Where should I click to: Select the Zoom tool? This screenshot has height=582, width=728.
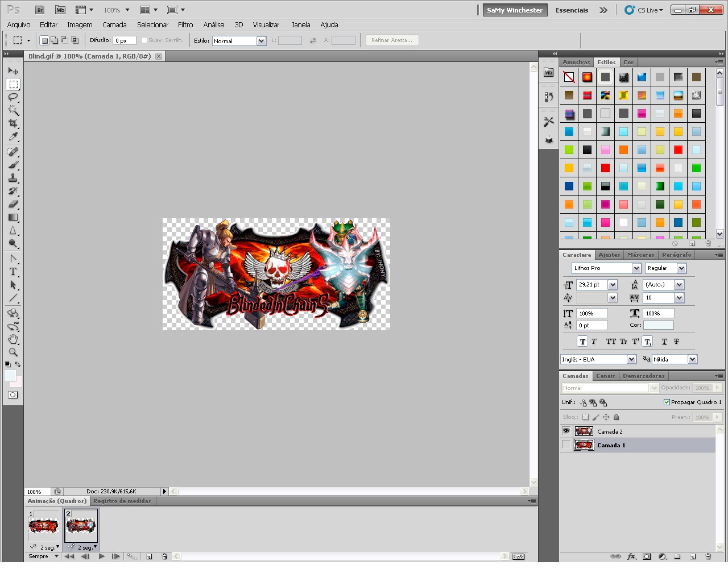click(13, 352)
